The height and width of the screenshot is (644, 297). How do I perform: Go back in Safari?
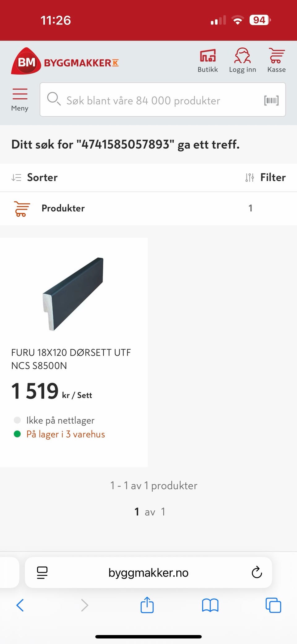coord(20,605)
